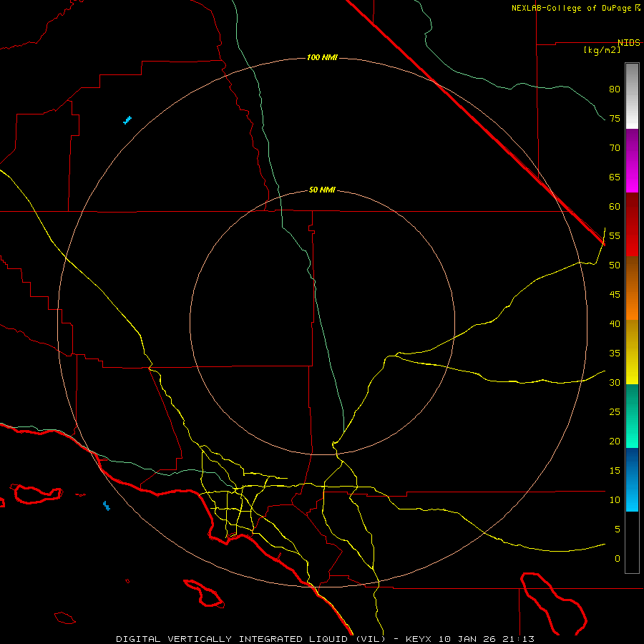Image resolution: width=644 pixels, height=644 pixels.
Task: Click the KEYX station ID in the caption
Action: click(x=419, y=638)
